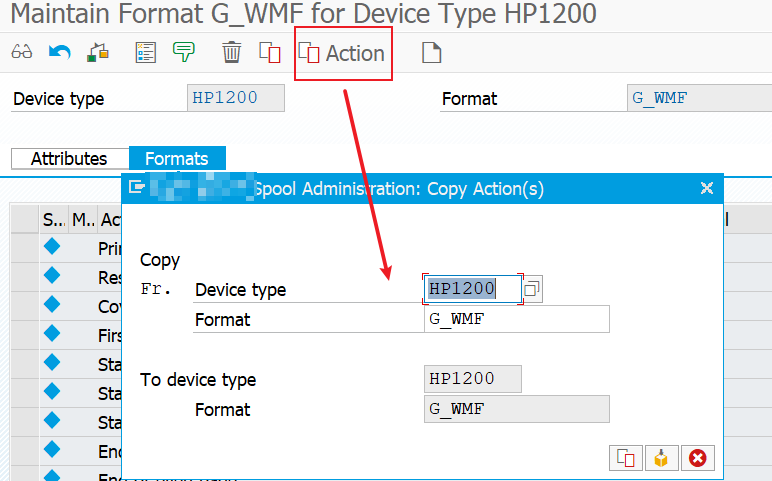Image resolution: width=772 pixels, height=481 pixels.
Task: Click the blue undo arrow icon
Action: [60, 52]
